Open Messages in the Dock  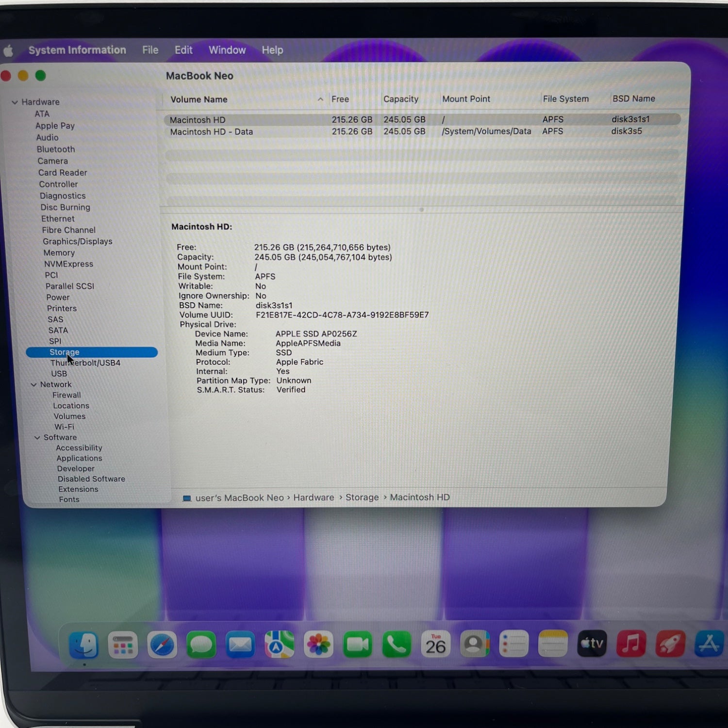201,645
